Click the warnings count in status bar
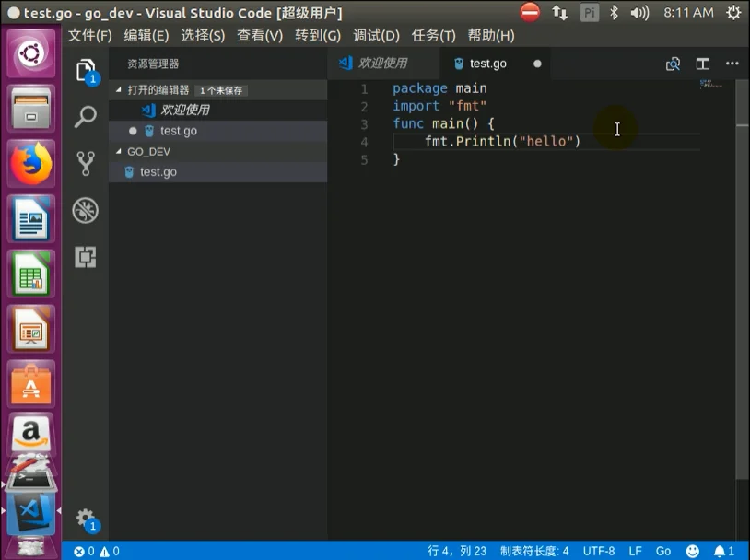This screenshot has width=750, height=560. pos(110,552)
